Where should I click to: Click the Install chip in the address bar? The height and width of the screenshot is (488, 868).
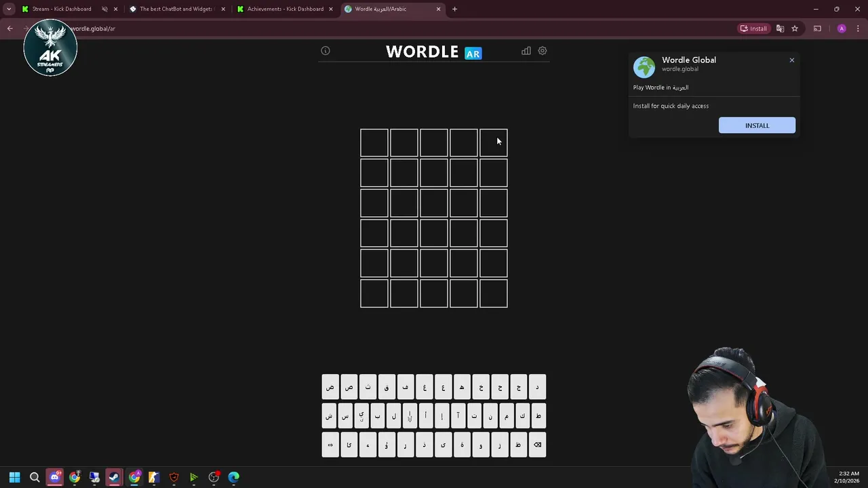coord(753,28)
